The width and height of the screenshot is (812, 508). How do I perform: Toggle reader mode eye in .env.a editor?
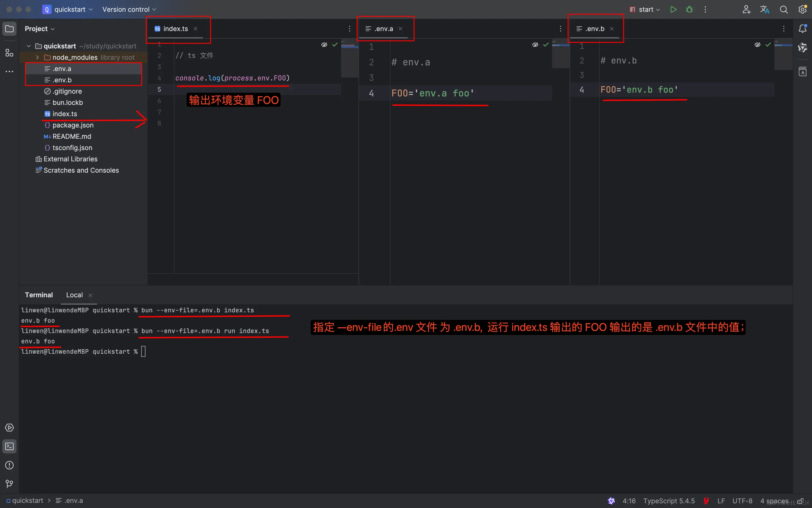pyautogui.click(x=535, y=45)
